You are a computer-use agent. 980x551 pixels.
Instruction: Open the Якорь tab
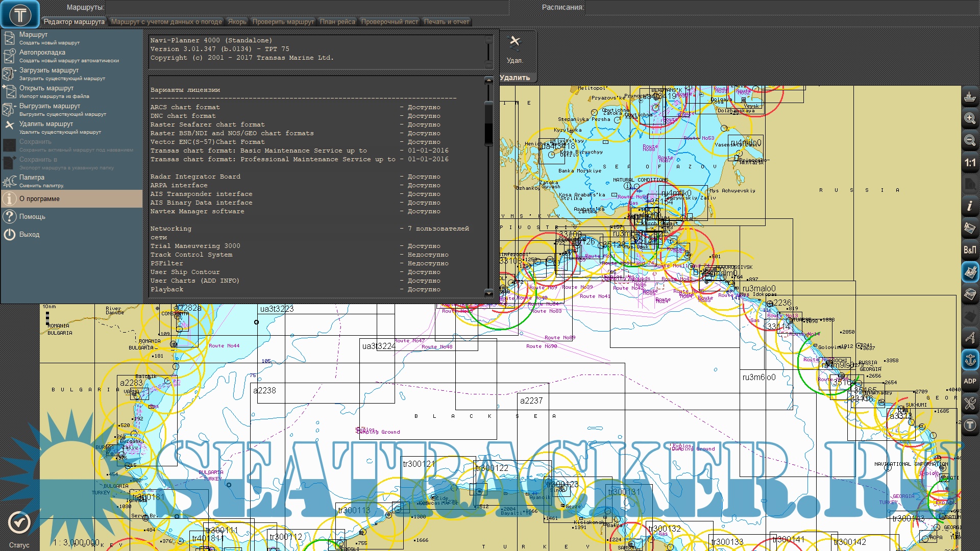click(237, 22)
